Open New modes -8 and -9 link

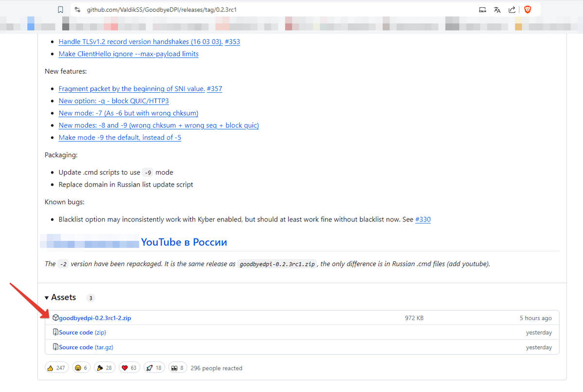point(158,125)
